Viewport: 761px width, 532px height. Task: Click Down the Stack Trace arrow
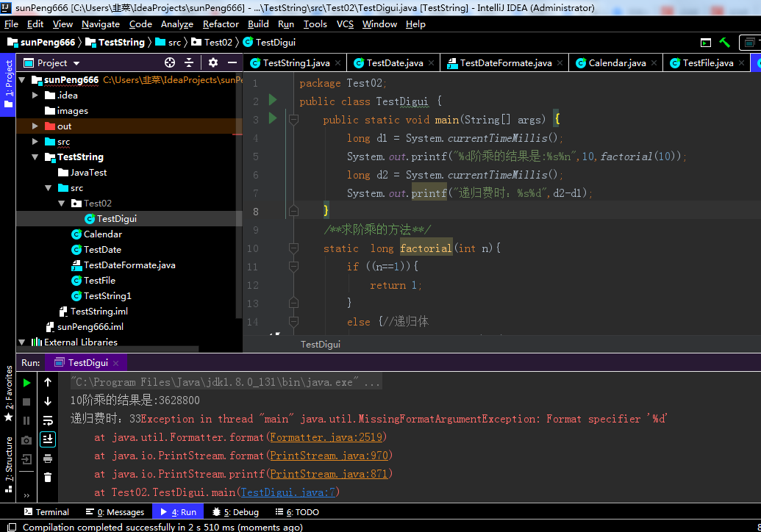(48, 401)
